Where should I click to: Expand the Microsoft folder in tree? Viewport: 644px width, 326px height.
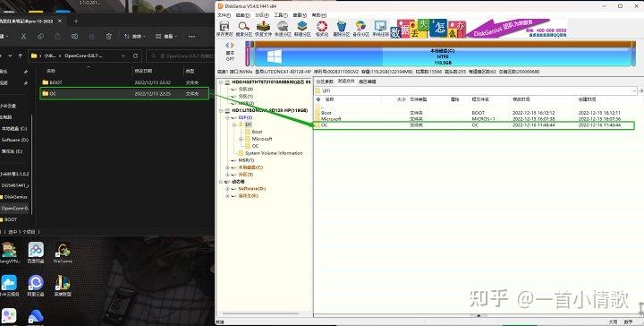point(241,139)
